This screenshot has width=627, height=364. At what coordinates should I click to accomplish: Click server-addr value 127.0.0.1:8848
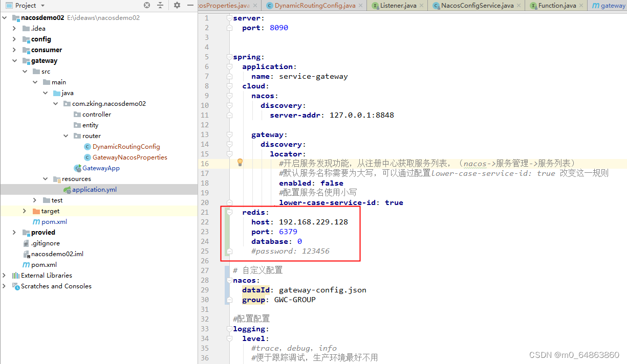tap(362, 115)
